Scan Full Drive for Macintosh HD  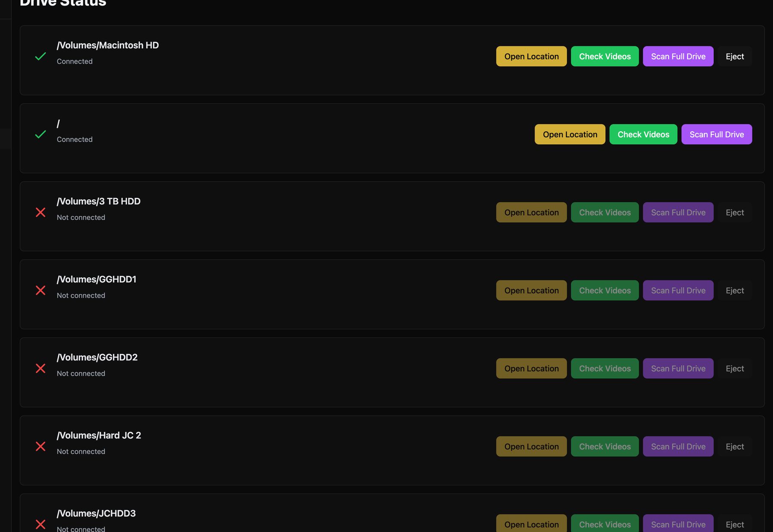[678, 56]
